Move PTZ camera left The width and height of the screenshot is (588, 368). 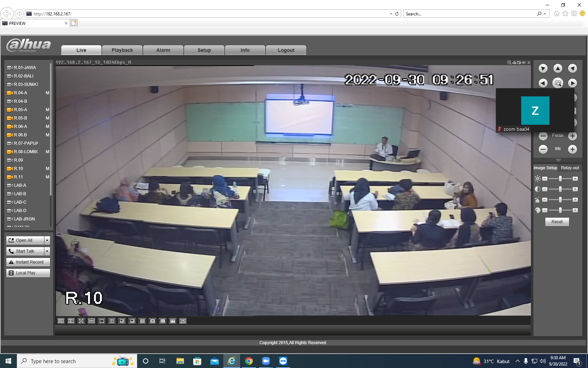click(543, 83)
